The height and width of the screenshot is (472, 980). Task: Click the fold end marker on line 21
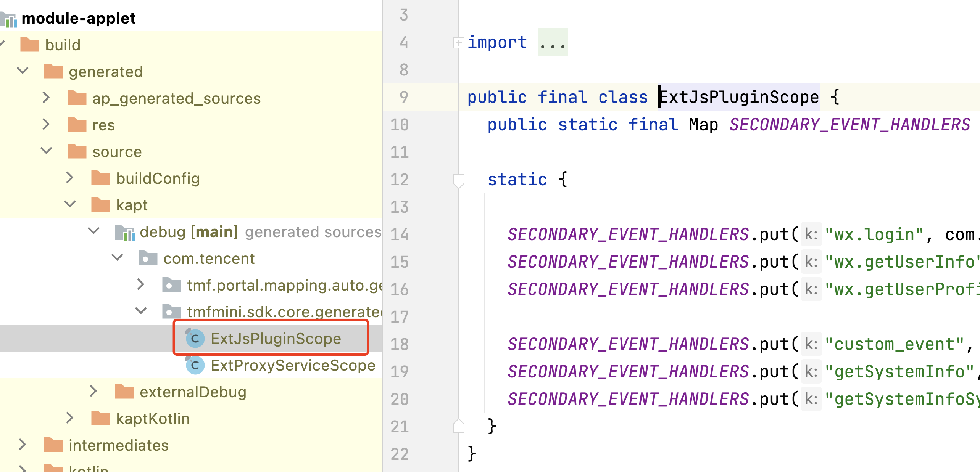(x=458, y=426)
